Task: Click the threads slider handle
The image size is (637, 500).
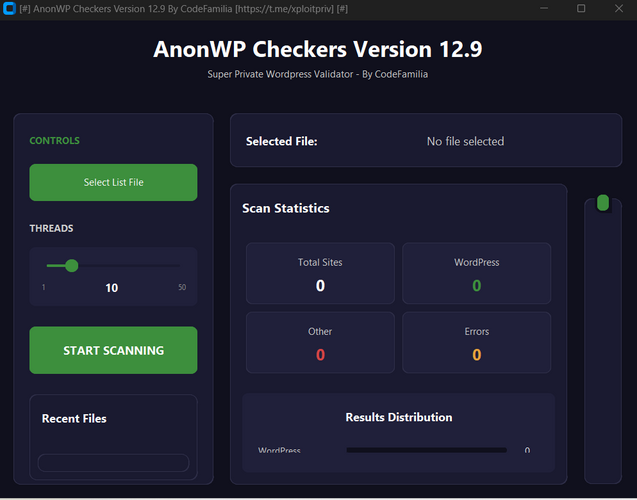Action: tap(72, 266)
